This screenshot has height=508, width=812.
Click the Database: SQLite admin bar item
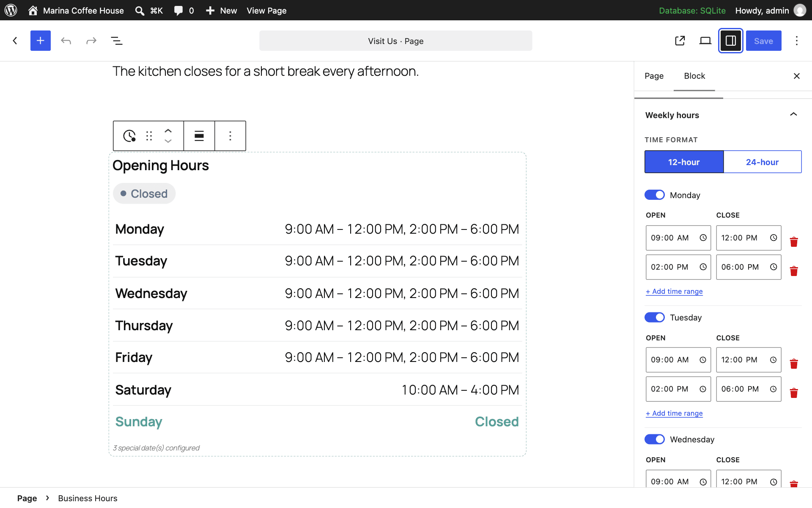pyautogui.click(x=692, y=10)
